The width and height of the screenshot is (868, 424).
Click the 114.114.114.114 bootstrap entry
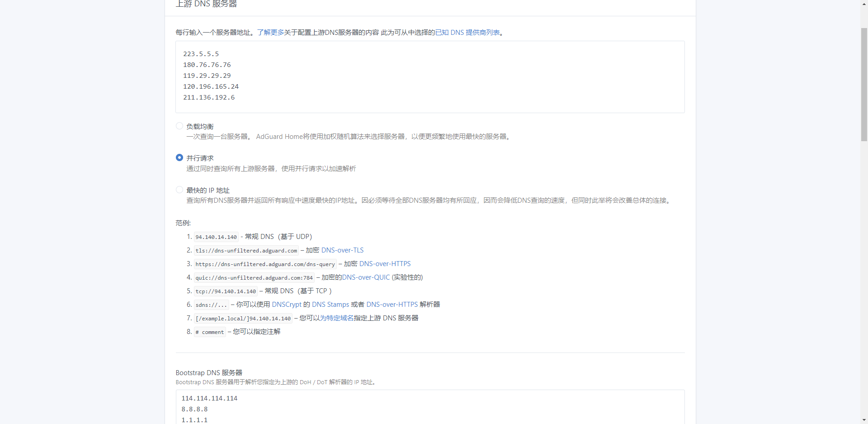click(x=209, y=398)
